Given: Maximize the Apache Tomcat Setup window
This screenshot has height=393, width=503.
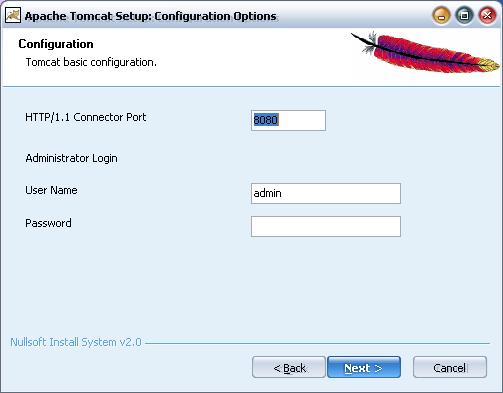Looking at the screenshot, I should click(x=464, y=16).
